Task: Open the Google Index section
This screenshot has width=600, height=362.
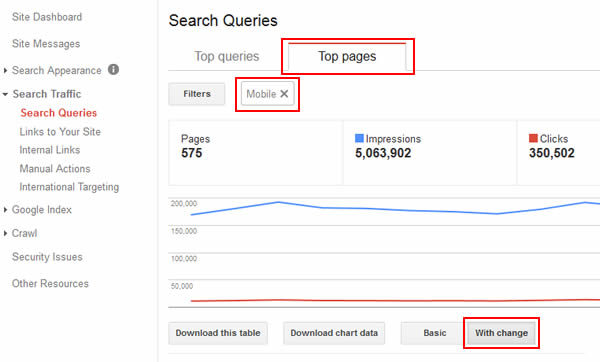Action: (x=42, y=210)
